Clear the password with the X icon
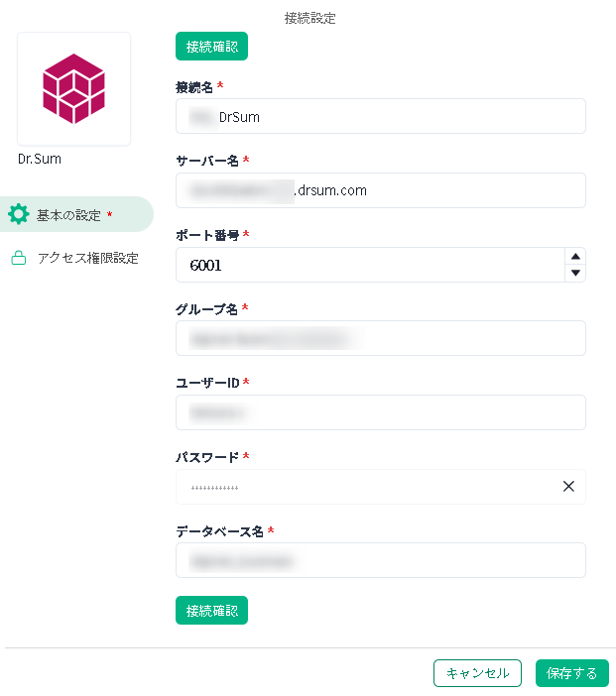The width and height of the screenshot is (616, 696). [x=568, y=487]
